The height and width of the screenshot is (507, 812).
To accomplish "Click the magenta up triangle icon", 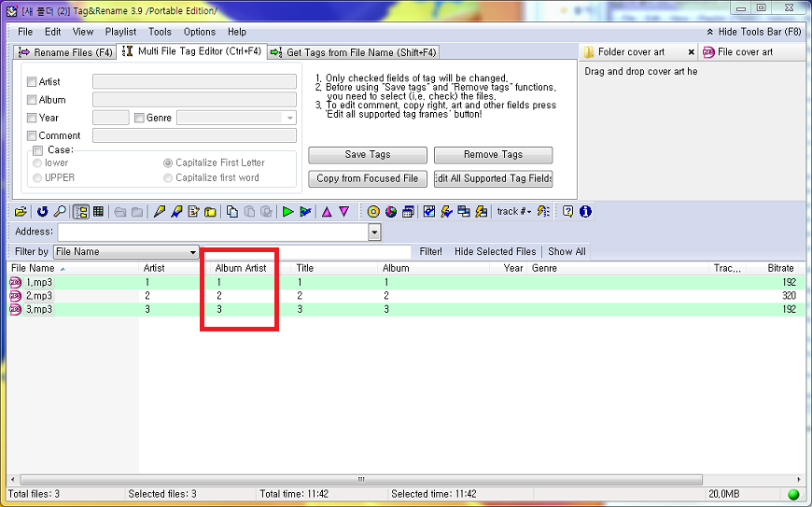I will coord(327,211).
